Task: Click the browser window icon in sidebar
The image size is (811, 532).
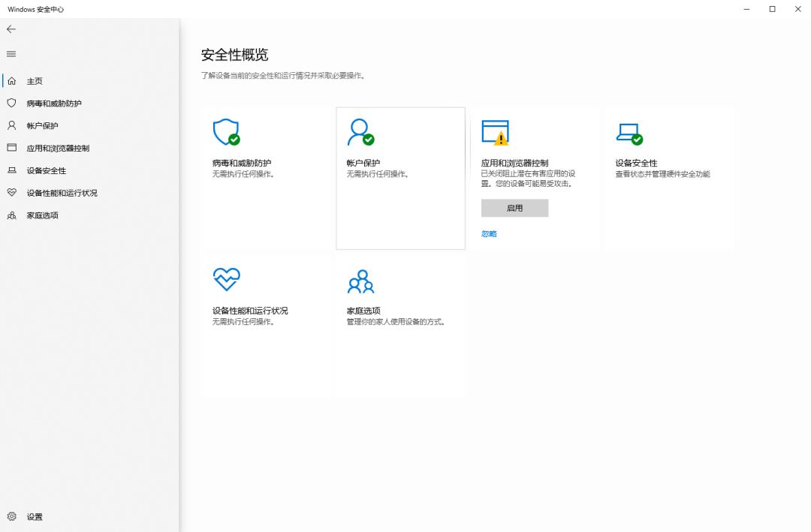Action: click(x=11, y=148)
